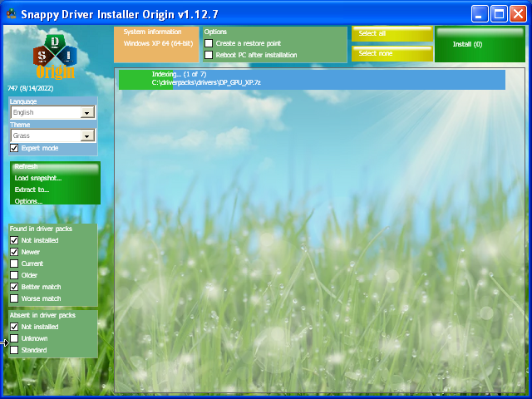
Task: Click the Options panel heading
Action: point(215,32)
